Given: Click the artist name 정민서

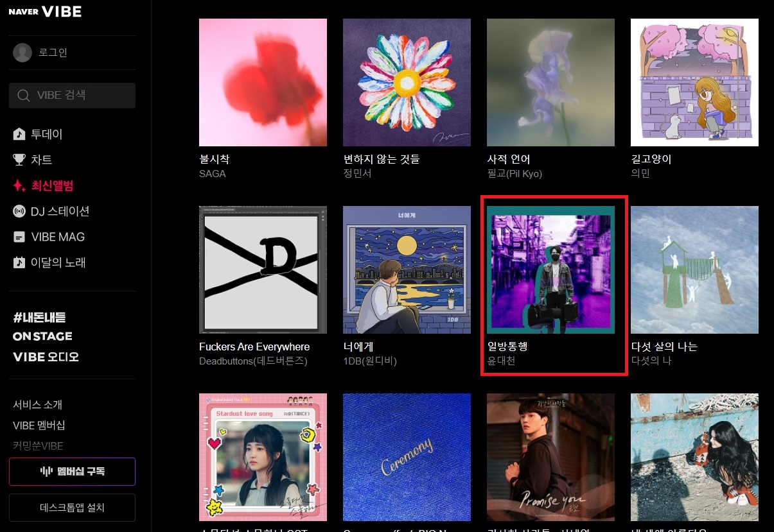Looking at the screenshot, I should pyautogui.click(x=357, y=174).
